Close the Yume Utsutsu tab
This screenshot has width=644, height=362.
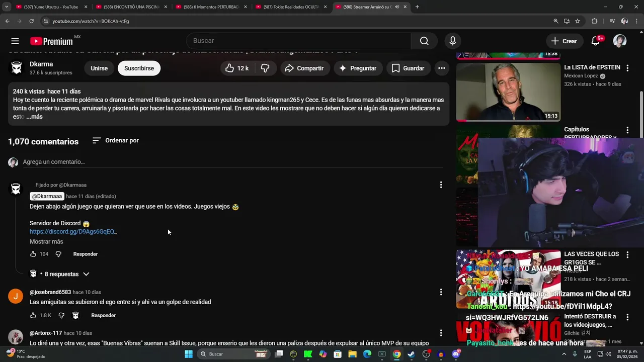click(x=86, y=7)
